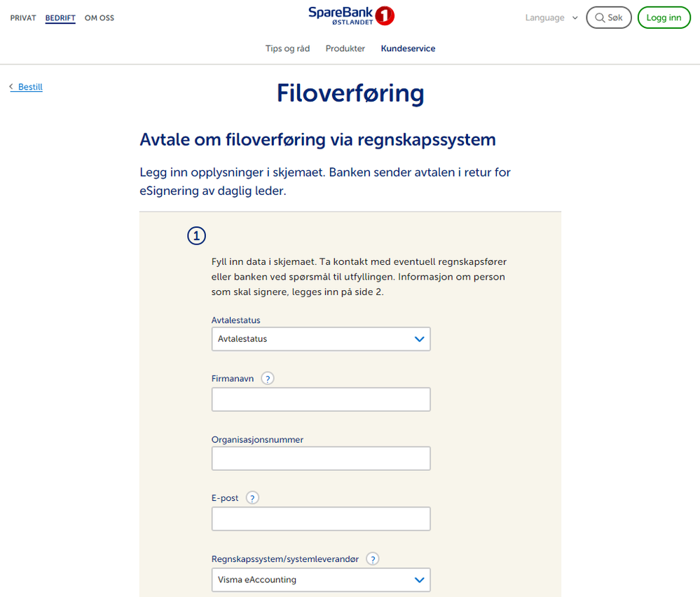Screen dimensions: 700x597
Task: Open the Visma eAccounting system dropdown
Action: tap(321, 580)
